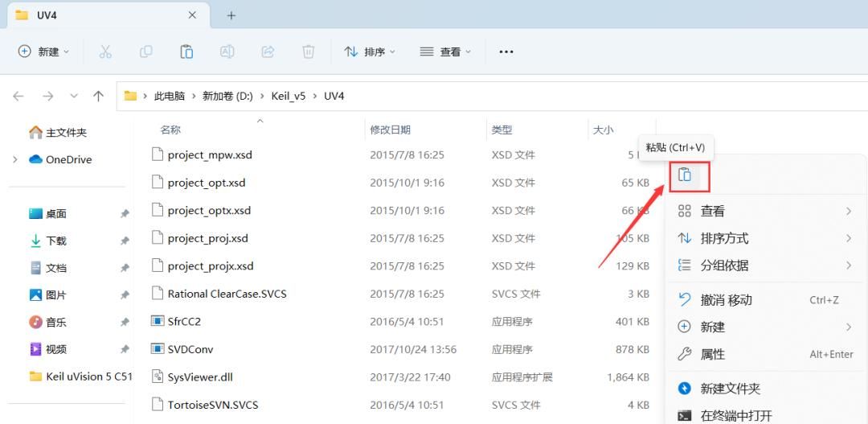
Task: Click the pin icon next to 音乐
Action: pyautogui.click(x=125, y=323)
